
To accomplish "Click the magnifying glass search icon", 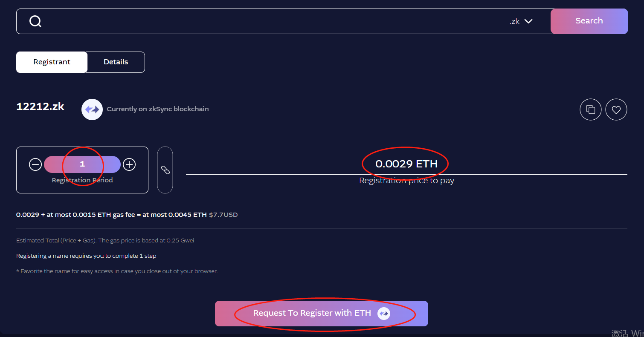I will (x=35, y=21).
